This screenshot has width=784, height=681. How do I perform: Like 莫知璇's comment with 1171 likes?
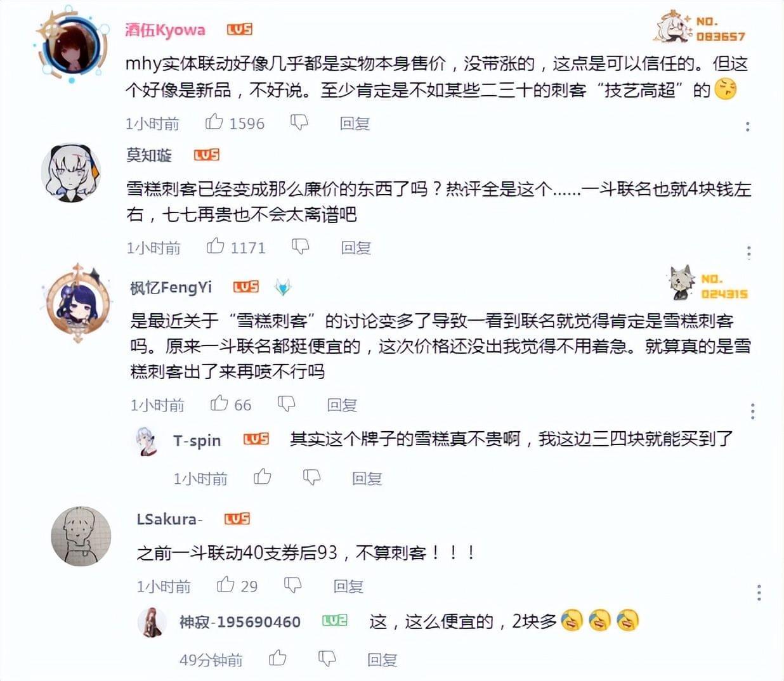click(215, 246)
